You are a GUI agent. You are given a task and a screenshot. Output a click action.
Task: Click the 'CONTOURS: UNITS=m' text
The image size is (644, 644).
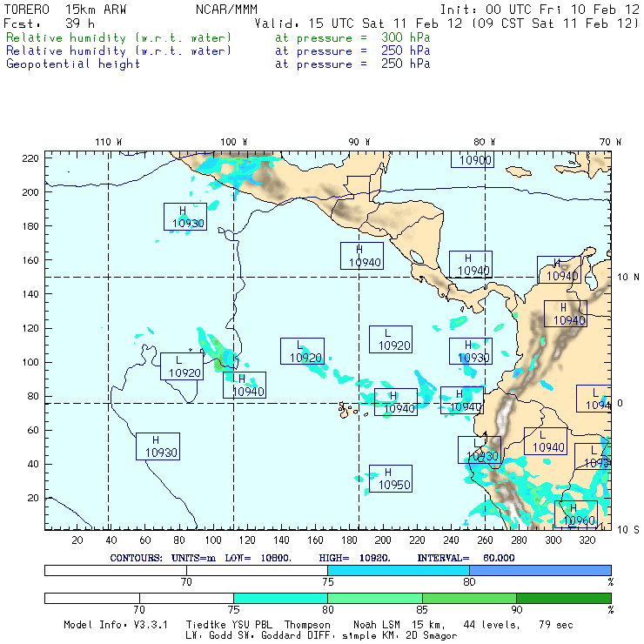pos(163,558)
